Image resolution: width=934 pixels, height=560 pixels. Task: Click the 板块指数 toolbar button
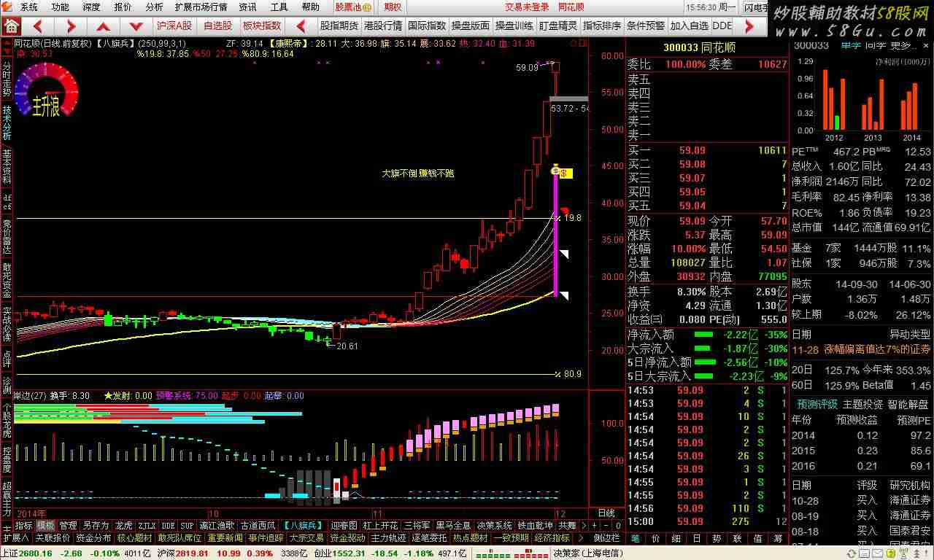click(262, 26)
